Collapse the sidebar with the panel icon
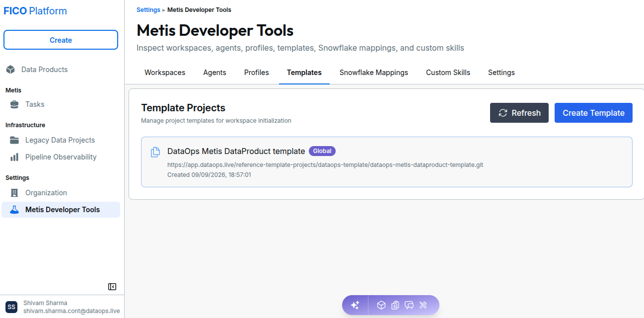The height and width of the screenshot is (318, 644). pyautogui.click(x=112, y=287)
